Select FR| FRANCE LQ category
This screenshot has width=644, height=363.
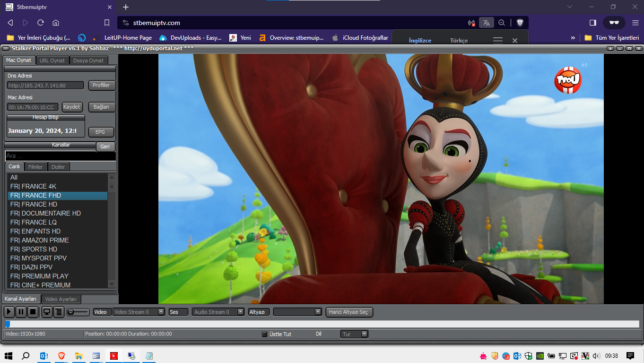click(58, 222)
